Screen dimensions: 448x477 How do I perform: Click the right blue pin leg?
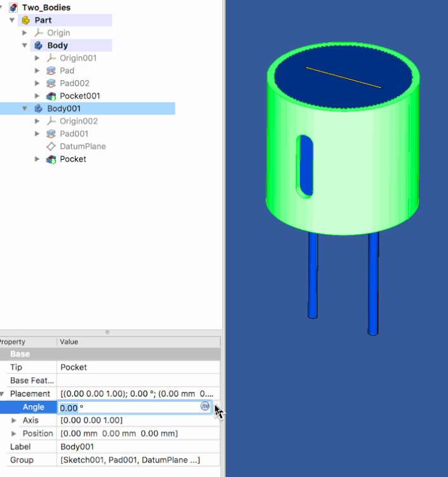tap(373, 283)
